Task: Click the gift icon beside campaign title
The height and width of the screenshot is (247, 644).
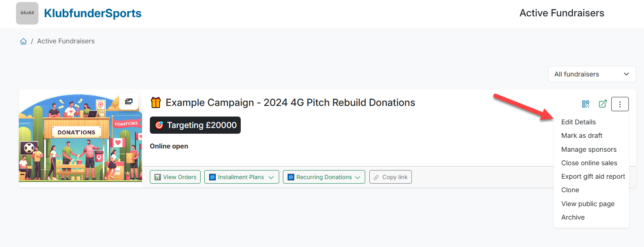Action: click(156, 102)
